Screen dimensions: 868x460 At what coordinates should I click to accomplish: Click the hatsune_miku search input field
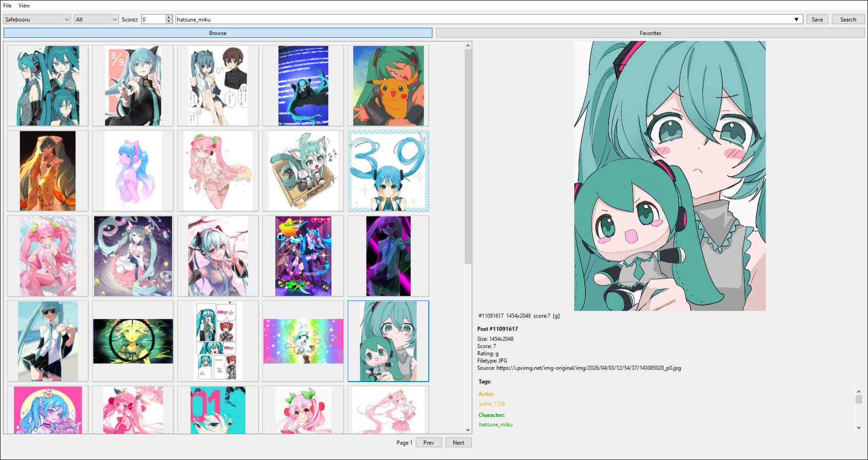coord(482,19)
